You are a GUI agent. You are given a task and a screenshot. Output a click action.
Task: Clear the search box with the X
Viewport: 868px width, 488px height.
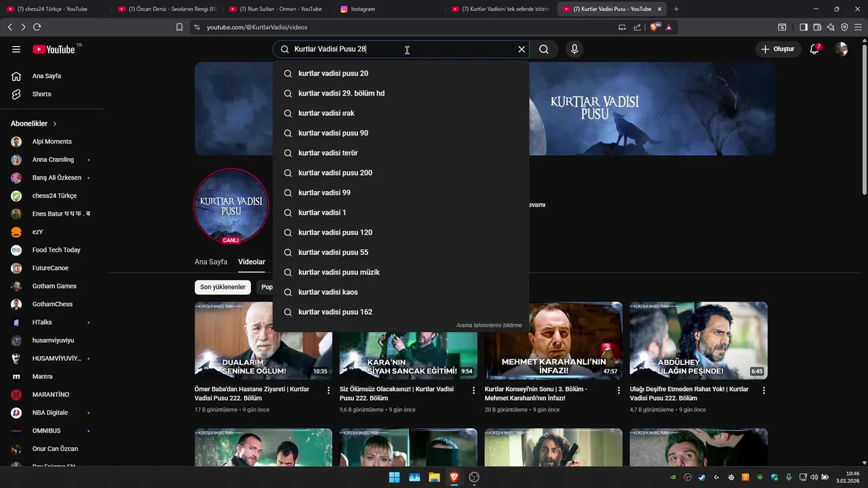click(x=521, y=49)
